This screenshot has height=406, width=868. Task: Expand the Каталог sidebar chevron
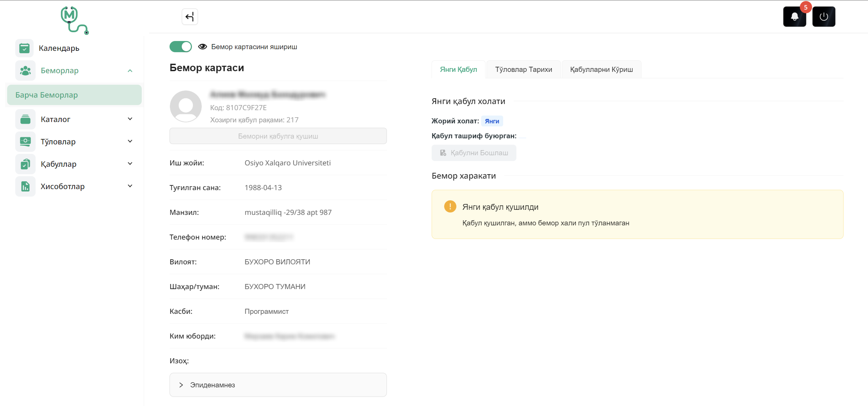[130, 119]
